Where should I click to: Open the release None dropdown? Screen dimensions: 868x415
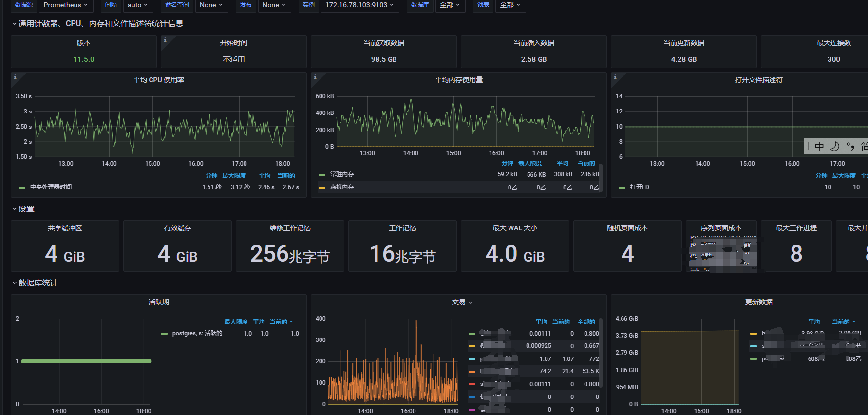tap(274, 5)
